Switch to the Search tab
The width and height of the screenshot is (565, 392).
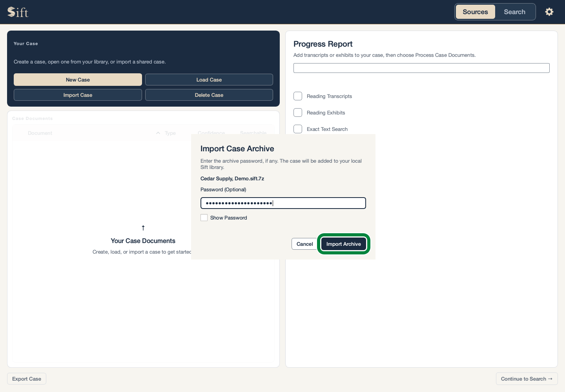[x=514, y=12]
